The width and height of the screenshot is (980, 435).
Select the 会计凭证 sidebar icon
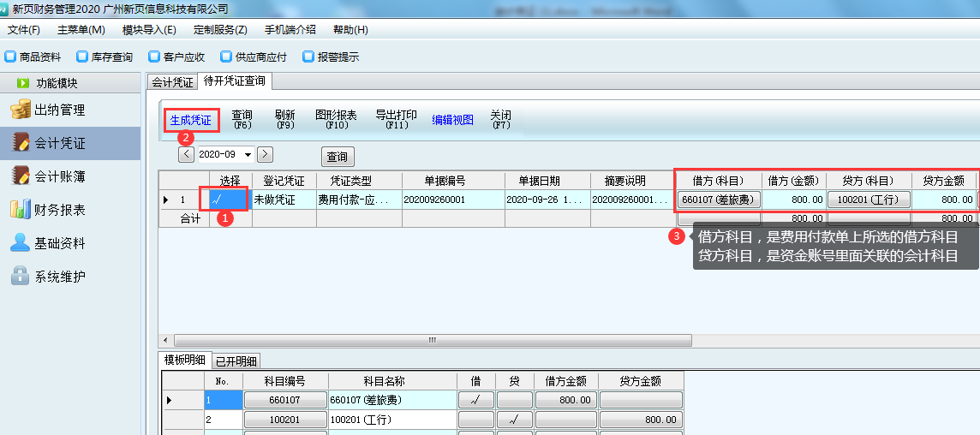click(x=20, y=143)
